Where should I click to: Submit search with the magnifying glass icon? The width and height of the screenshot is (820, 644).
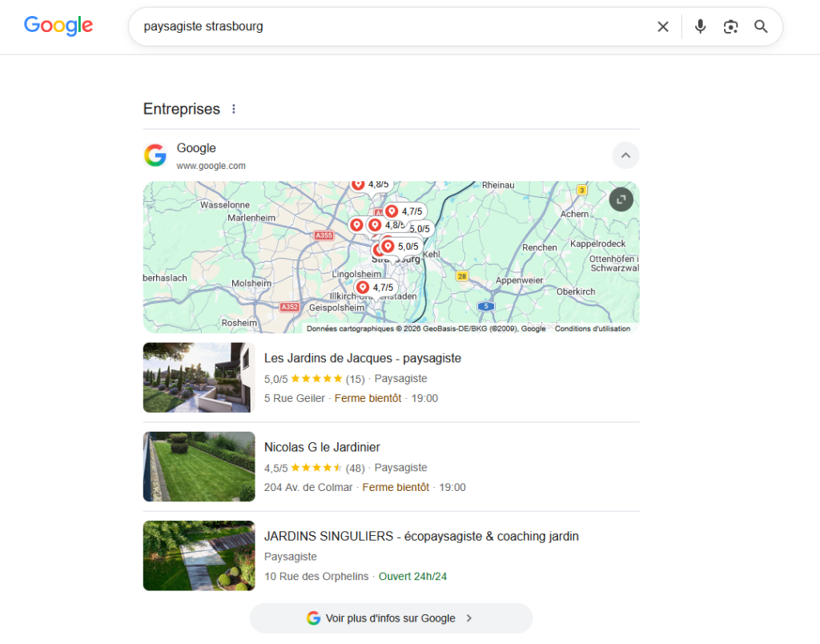[761, 26]
